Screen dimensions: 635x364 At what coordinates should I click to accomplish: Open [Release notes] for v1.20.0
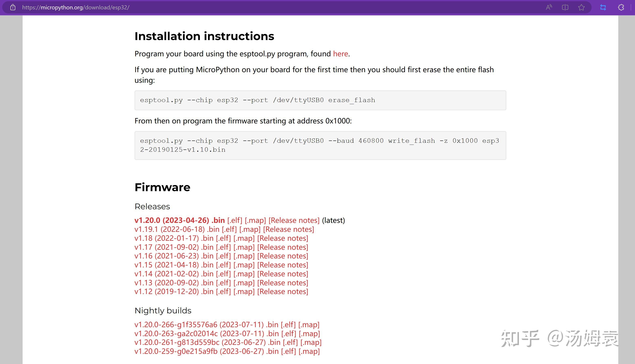(x=294, y=220)
